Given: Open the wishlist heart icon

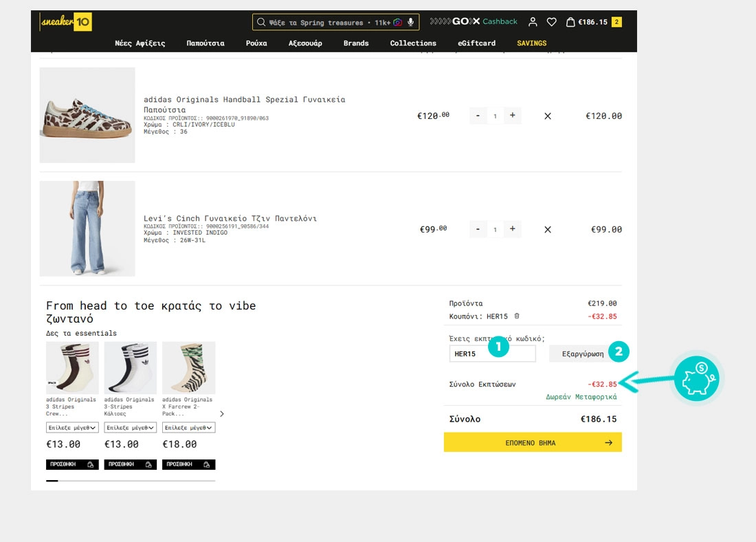Looking at the screenshot, I should 552,22.
